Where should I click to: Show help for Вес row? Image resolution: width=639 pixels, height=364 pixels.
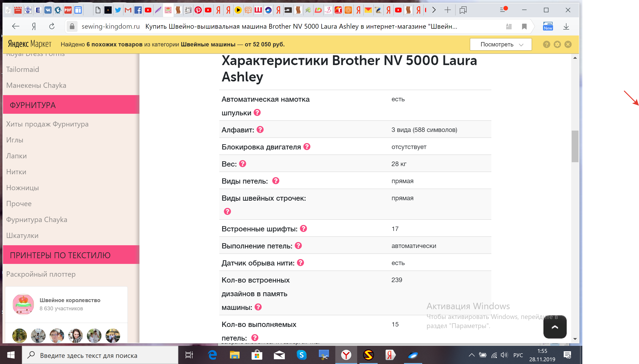(x=243, y=164)
